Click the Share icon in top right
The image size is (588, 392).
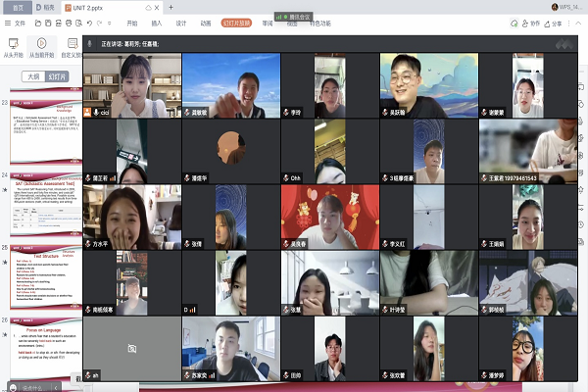pyautogui.click(x=550, y=23)
